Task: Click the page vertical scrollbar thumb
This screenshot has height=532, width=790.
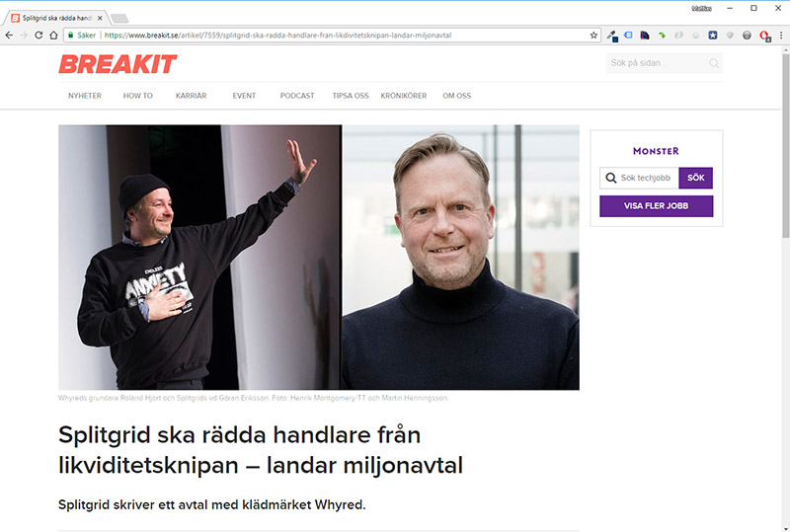Action: 785,143
